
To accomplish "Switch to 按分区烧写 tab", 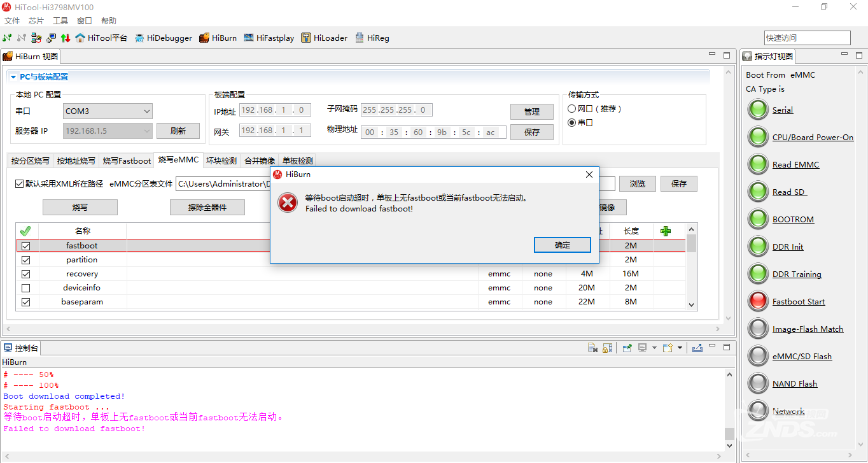I will point(30,161).
